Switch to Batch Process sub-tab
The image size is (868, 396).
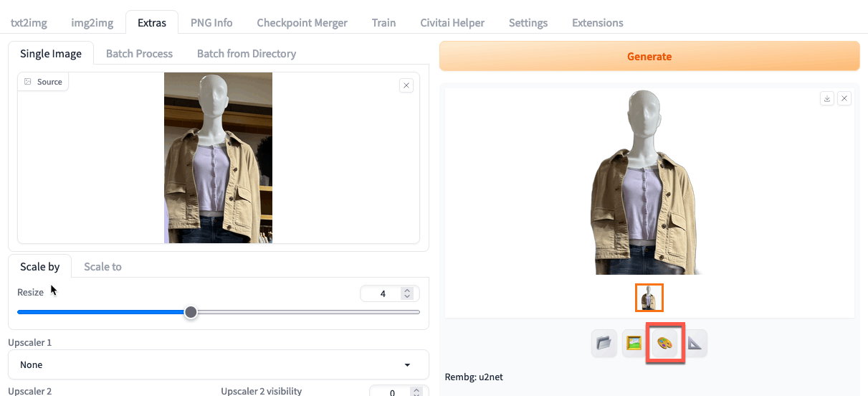(x=139, y=53)
